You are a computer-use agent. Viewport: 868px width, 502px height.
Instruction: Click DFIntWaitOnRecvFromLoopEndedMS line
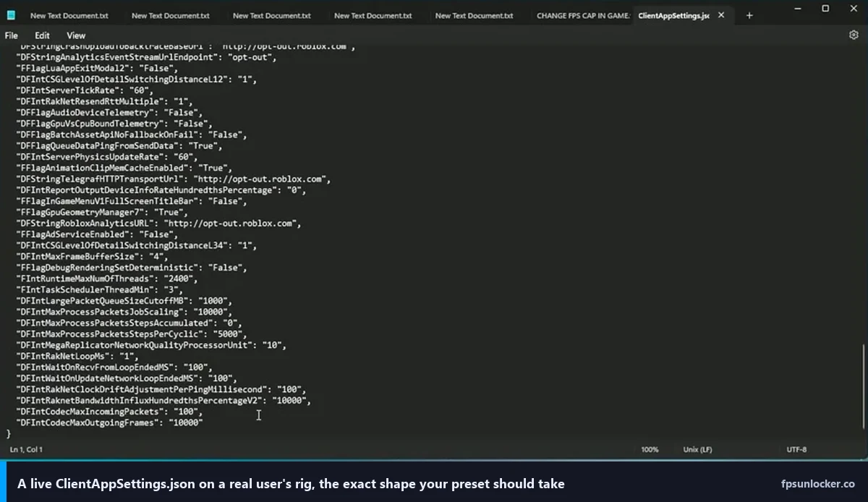tap(114, 367)
